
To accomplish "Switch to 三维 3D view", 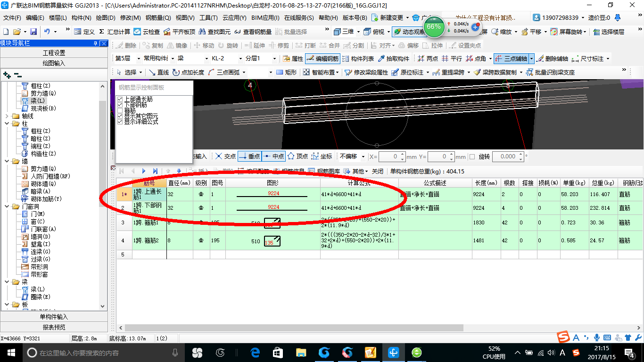I will coord(344,32).
